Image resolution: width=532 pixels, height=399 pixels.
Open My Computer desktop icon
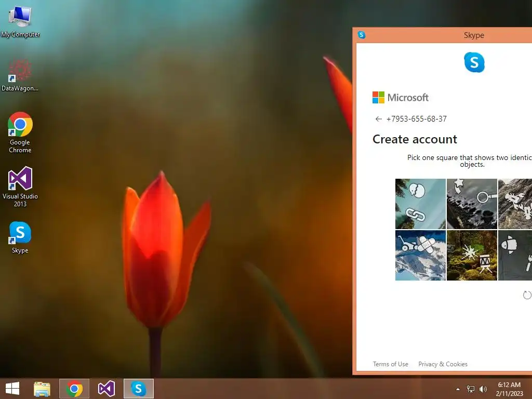[x=20, y=21]
